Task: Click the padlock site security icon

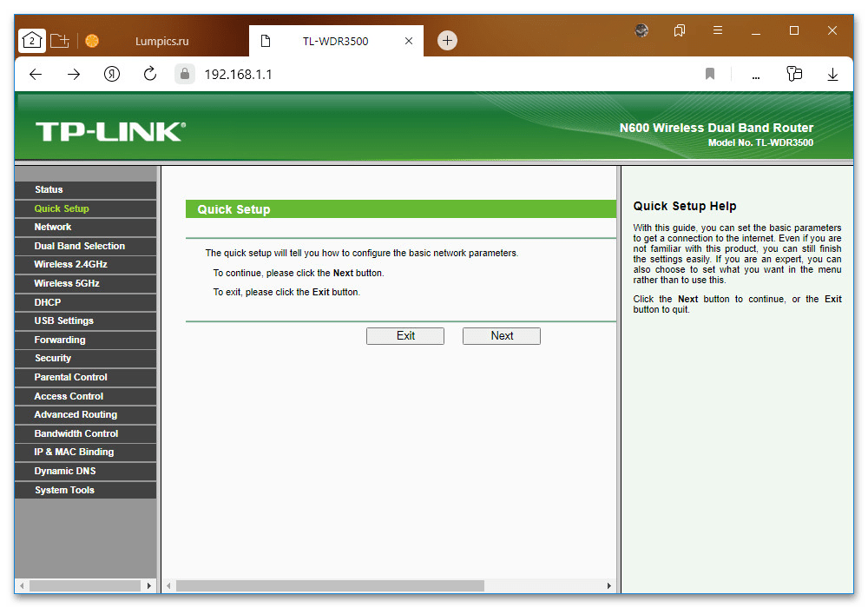Action: [183, 75]
